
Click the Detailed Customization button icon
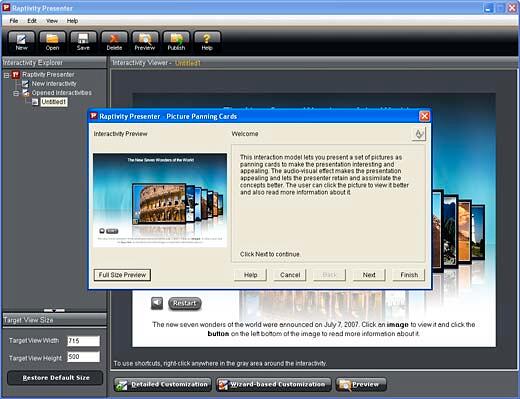point(122,385)
